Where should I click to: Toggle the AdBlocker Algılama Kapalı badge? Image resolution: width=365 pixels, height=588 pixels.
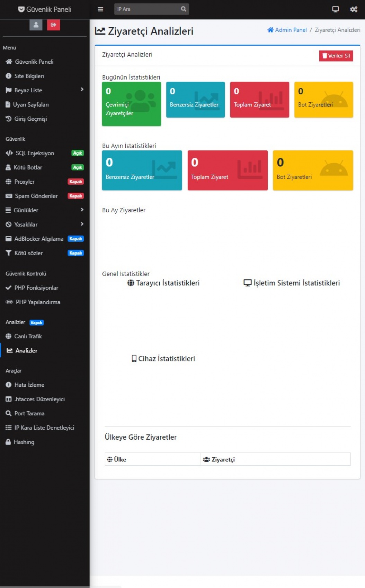(75, 239)
